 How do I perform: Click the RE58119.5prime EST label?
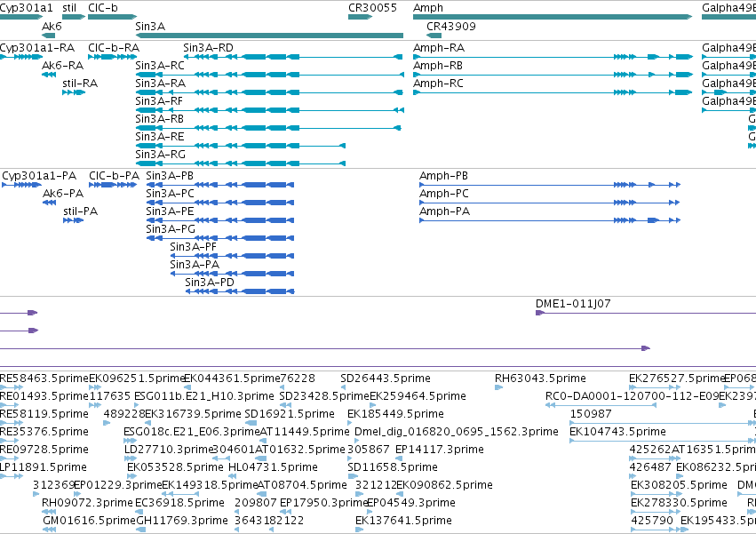[44, 414]
